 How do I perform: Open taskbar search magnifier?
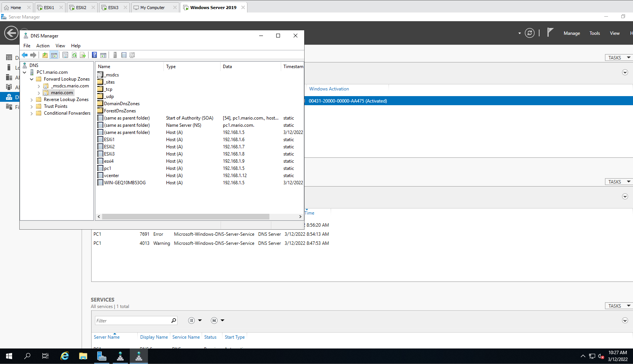[x=27, y=356]
